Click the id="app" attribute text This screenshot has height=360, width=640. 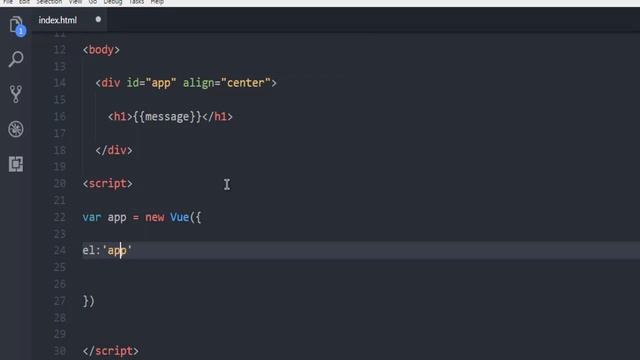151,83
